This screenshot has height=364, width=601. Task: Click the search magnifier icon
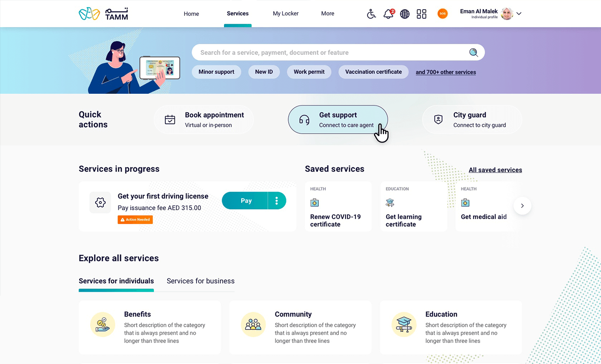tap(474, 53)
